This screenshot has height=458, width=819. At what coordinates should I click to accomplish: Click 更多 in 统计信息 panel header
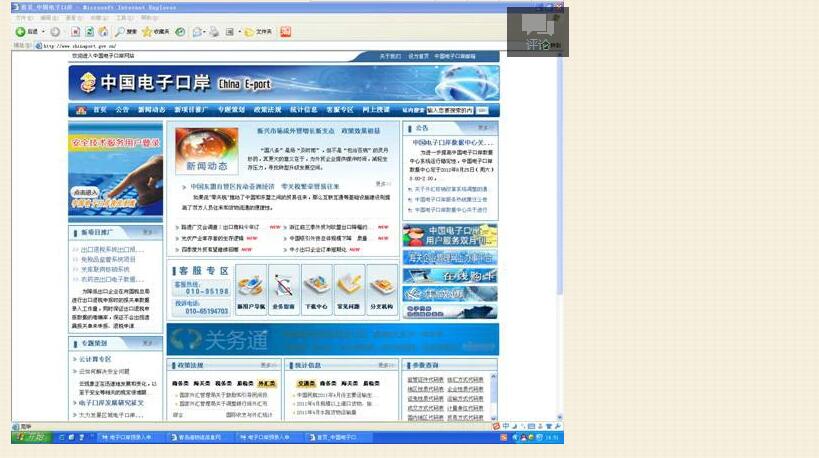tap(384, 365)
